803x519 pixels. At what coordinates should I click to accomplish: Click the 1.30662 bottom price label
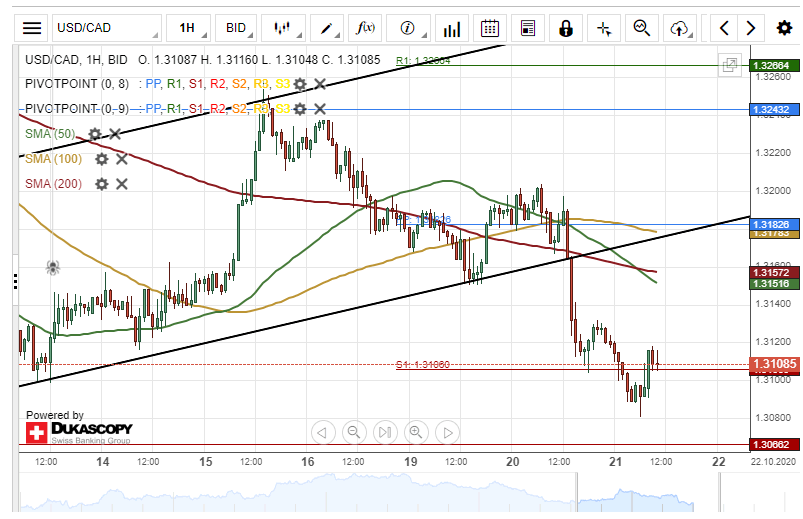coord(774,444)
